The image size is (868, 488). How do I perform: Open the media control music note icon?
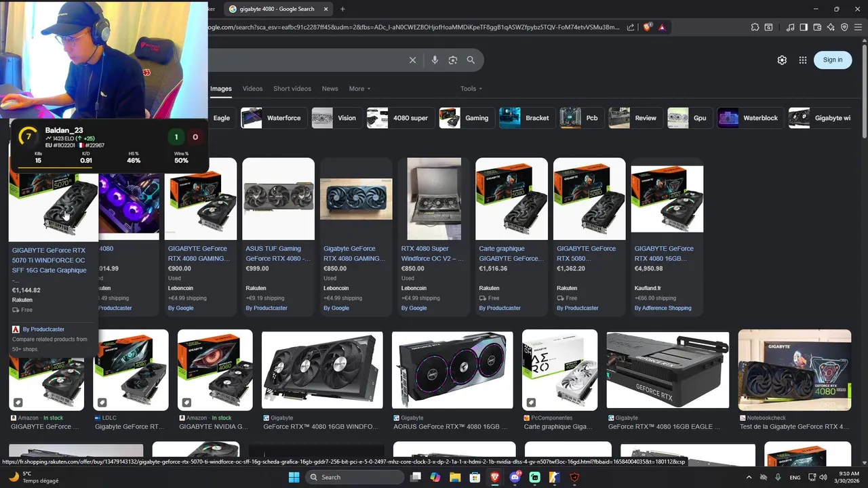[790, 27]
